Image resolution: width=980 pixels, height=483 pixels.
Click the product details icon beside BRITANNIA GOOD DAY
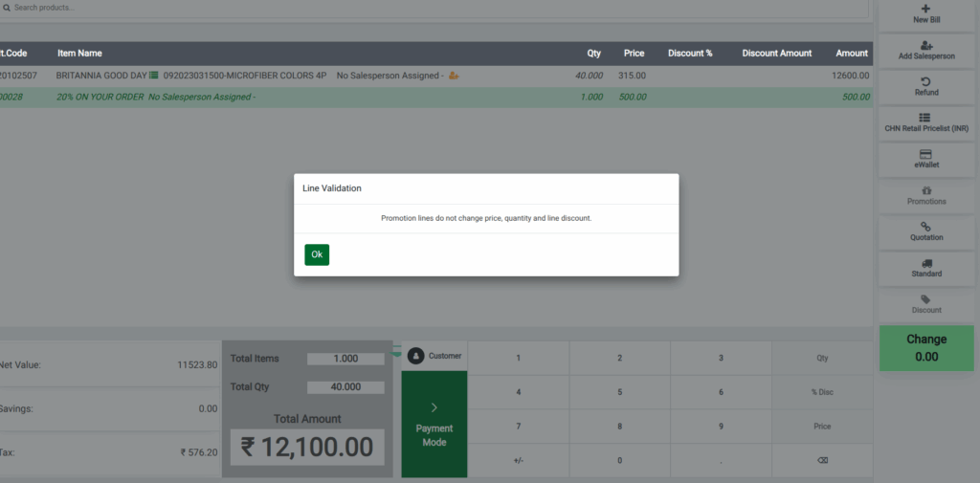(x=154, y=75)
